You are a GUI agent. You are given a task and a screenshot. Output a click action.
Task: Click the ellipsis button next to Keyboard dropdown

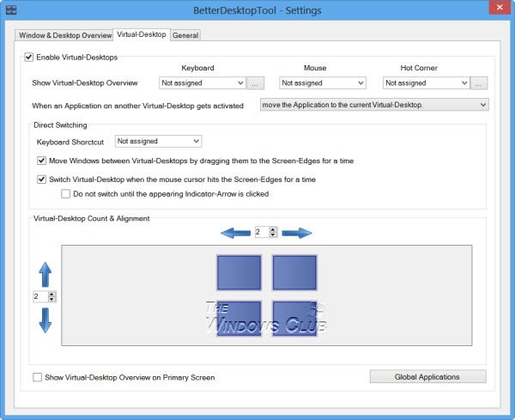[x=255, y=83]
